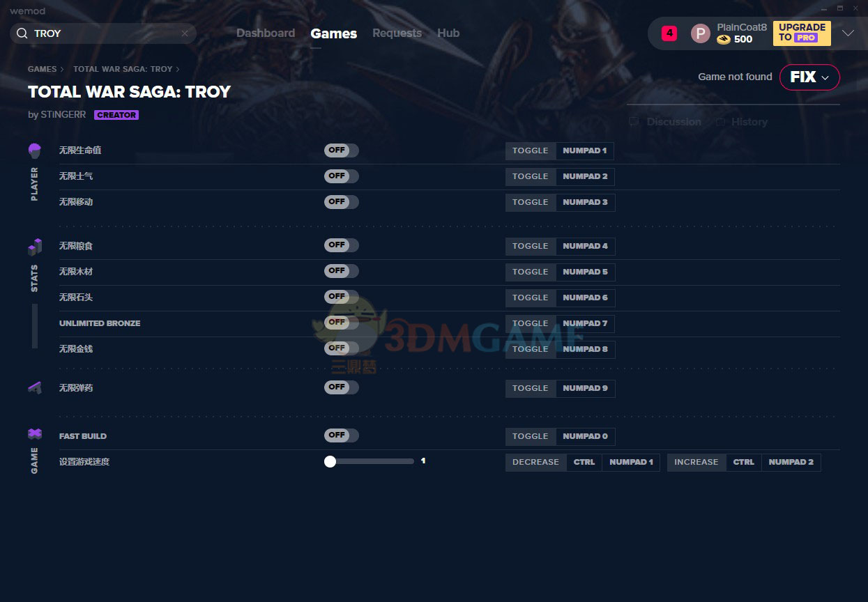Click the weapons category gun icon

(35, 388)
